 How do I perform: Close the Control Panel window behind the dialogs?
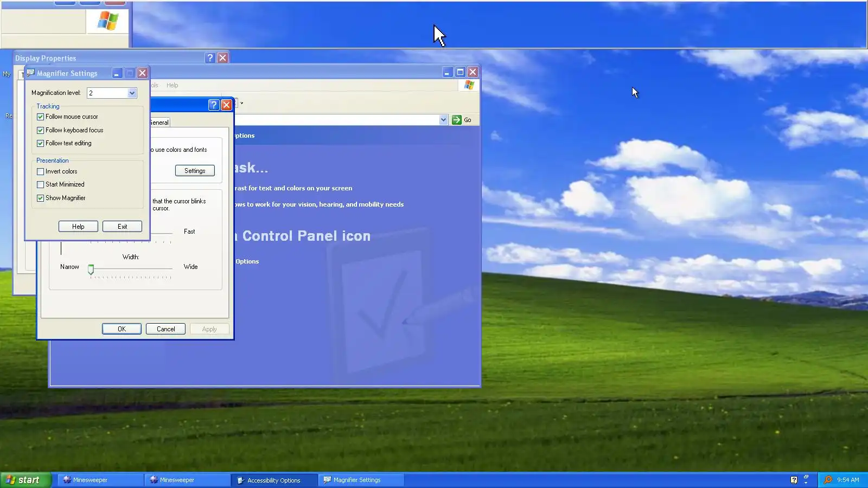coord(473,72)
